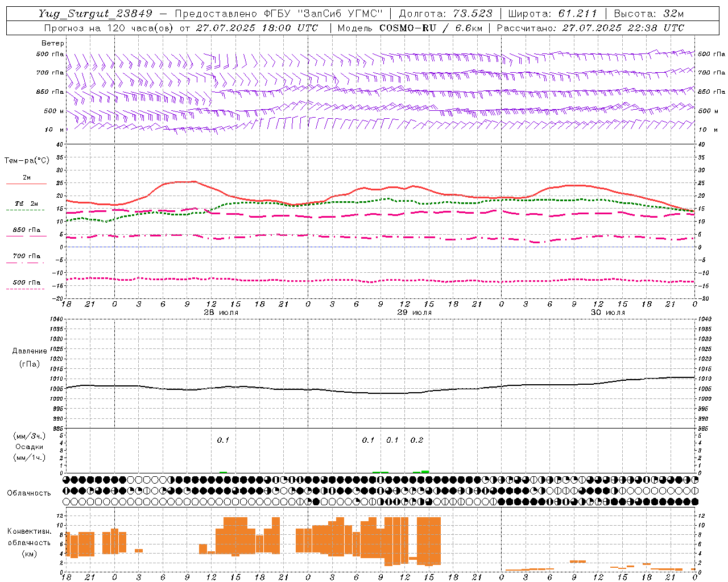Click the Осадки precipitation label
The image size is (728, 582).
29,447
